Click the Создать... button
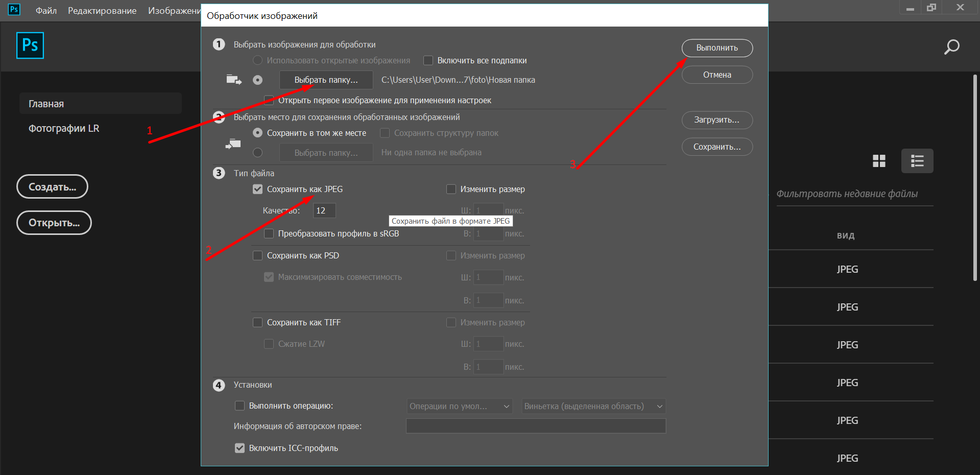The width and height of the screenshot is (980, 475). coord(52,187)
